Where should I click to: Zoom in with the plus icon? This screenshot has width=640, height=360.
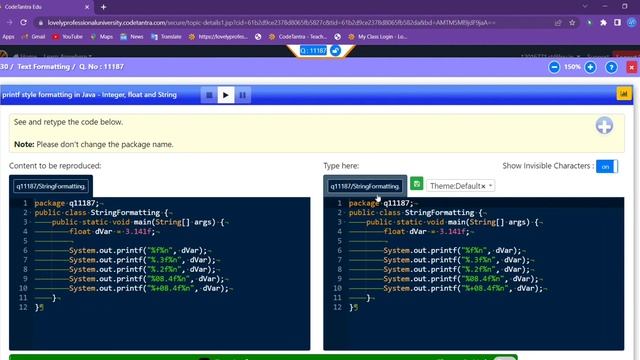point(590,67)
